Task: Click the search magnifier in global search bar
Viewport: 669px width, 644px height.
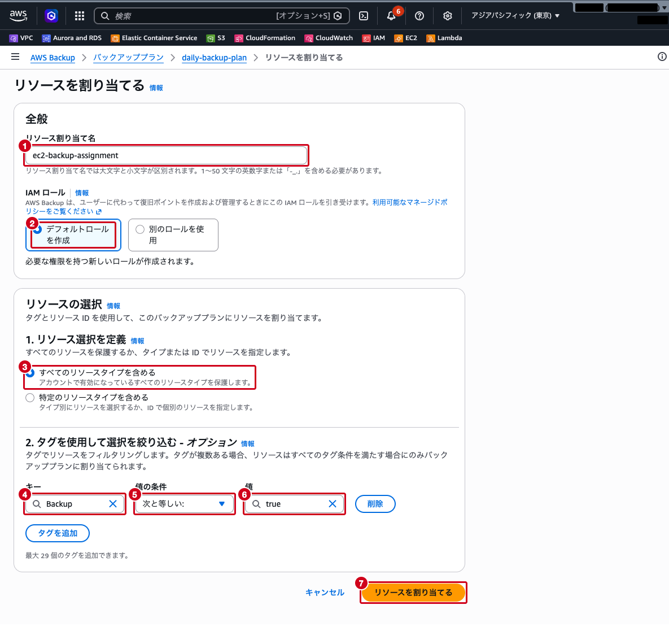Action: click(105, 16)
